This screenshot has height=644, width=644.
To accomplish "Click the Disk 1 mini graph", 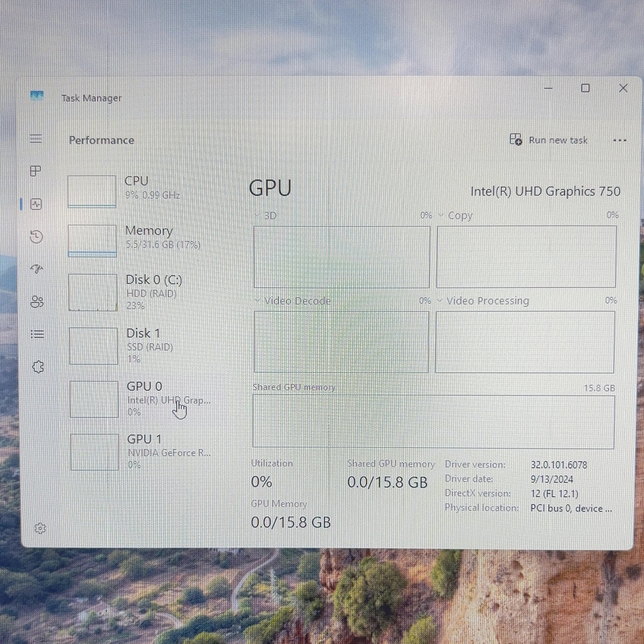I will (x=93, y=346).
